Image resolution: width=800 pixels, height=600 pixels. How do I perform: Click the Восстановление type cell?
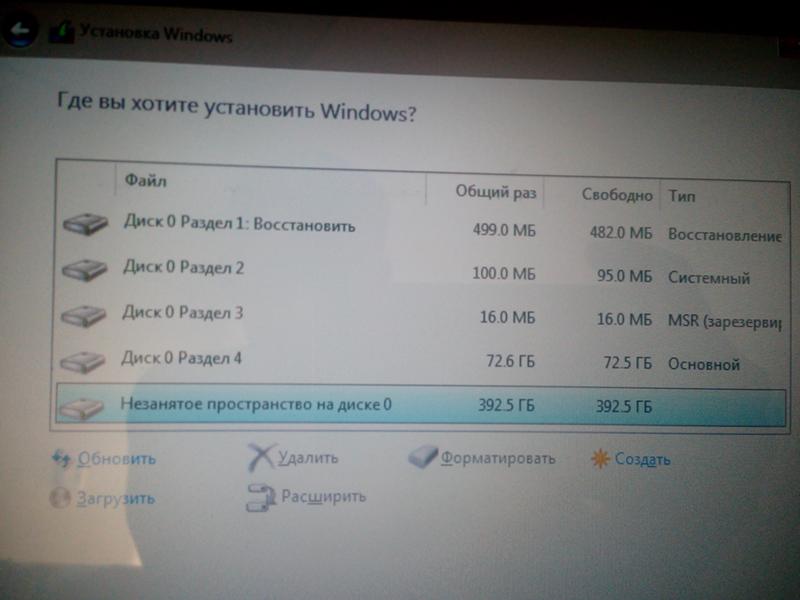(724, 235)
